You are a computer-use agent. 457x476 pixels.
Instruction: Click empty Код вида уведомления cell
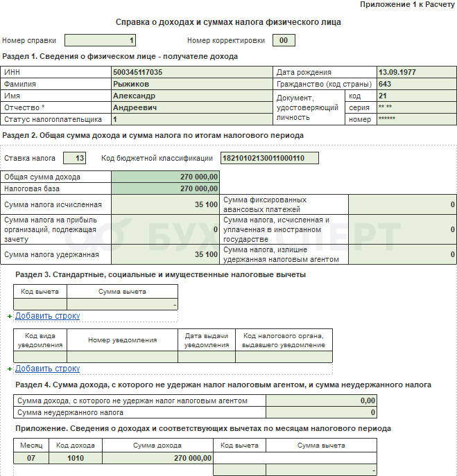tap(40, 357)
